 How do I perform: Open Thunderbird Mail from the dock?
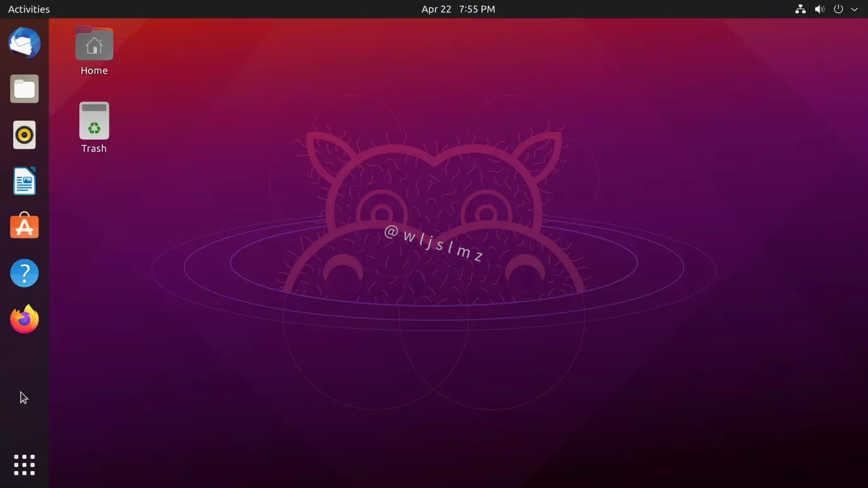coord(25,43)
